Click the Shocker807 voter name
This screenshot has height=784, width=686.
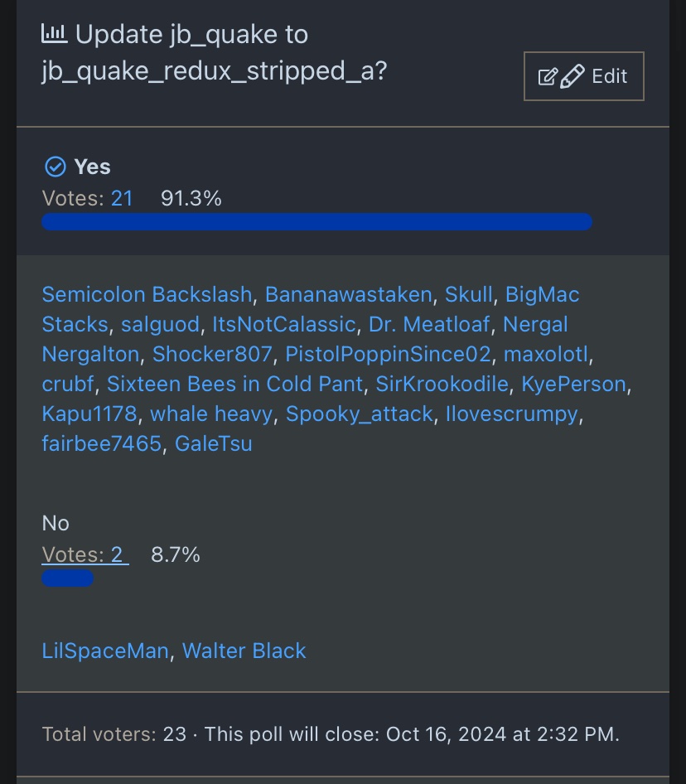coord(212,355)
